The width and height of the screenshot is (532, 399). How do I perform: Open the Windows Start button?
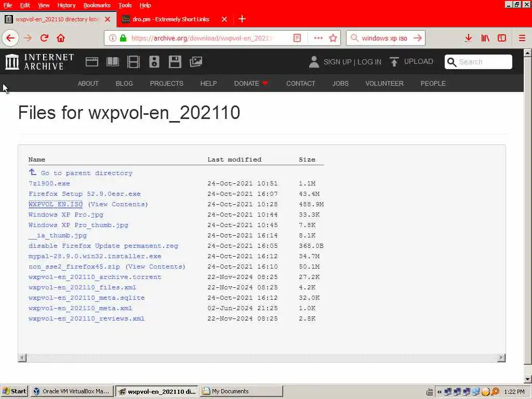click(x=15, y=391)
